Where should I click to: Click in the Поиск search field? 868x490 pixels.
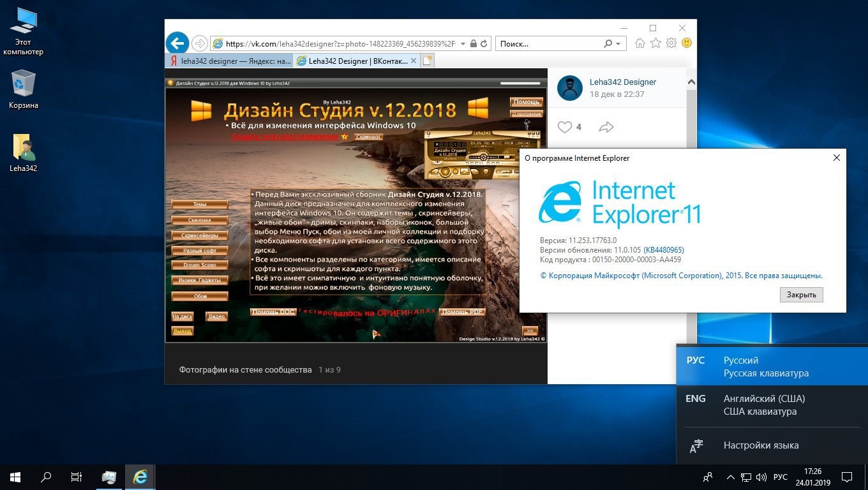(549, 44)
